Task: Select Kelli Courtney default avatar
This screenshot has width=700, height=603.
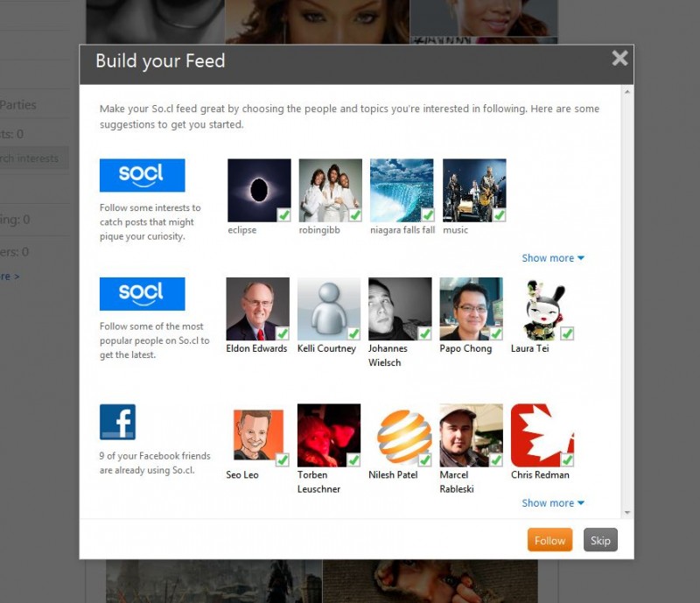Action: click(329, 309)
